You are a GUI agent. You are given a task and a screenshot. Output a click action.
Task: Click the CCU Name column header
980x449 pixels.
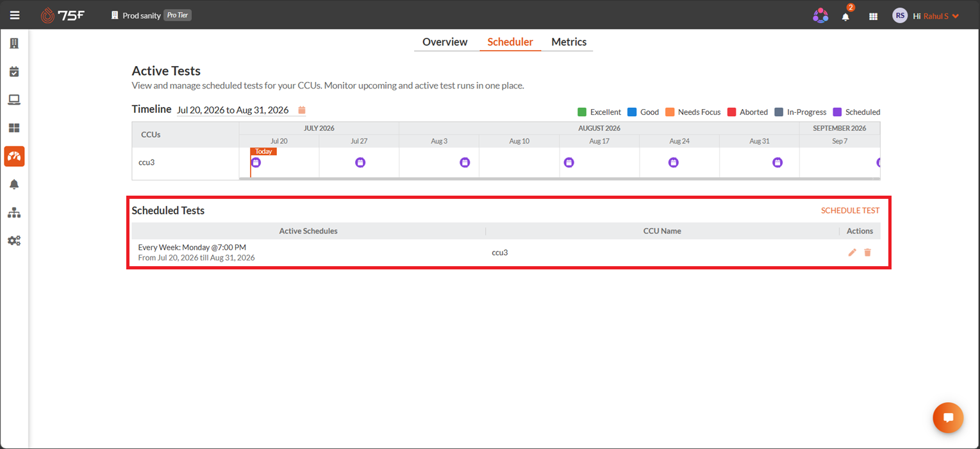point(662,231)
